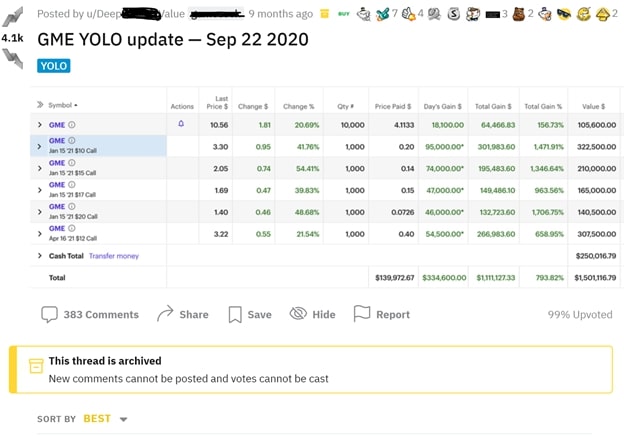This screenshot has width=624, height=436.
Task: Open the comments speech bubble icon
Action: pos(49,314)
